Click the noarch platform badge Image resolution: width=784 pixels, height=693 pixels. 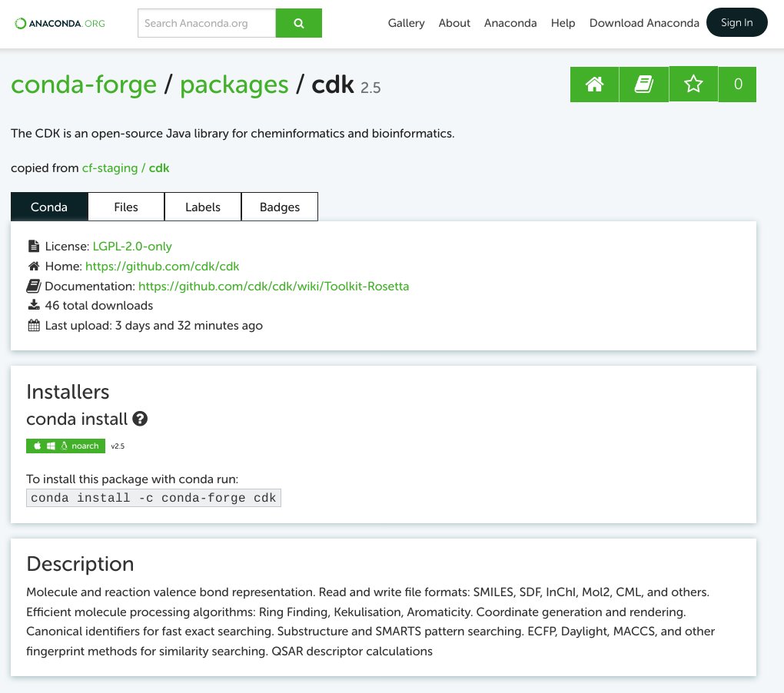point(65,446)
